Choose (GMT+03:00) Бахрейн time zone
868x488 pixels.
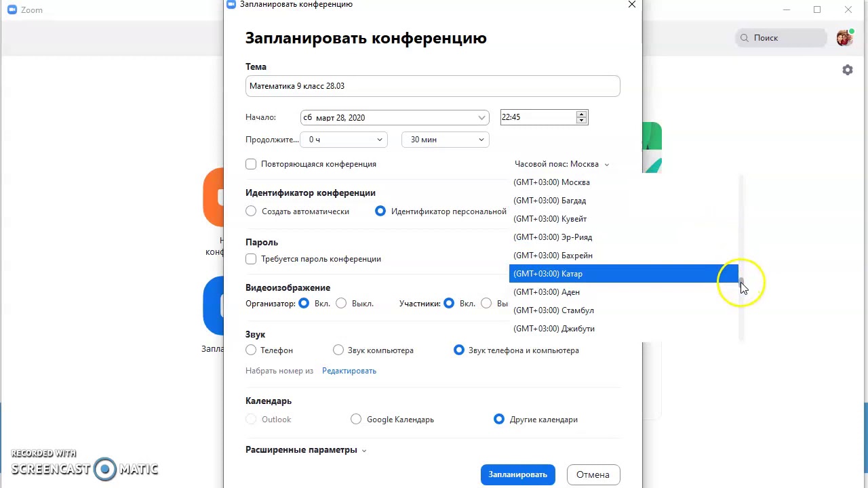[x=623, y=256]
